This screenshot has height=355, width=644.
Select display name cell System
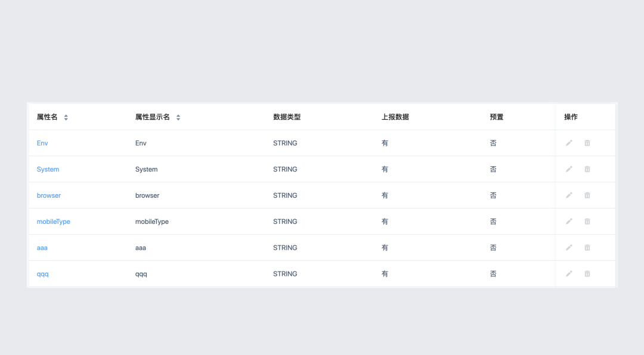click(147, 169)
